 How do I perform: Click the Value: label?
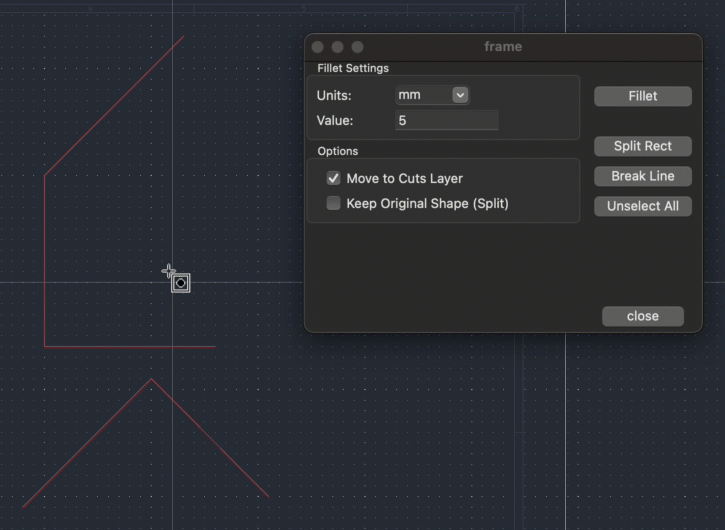click(335, 121)
